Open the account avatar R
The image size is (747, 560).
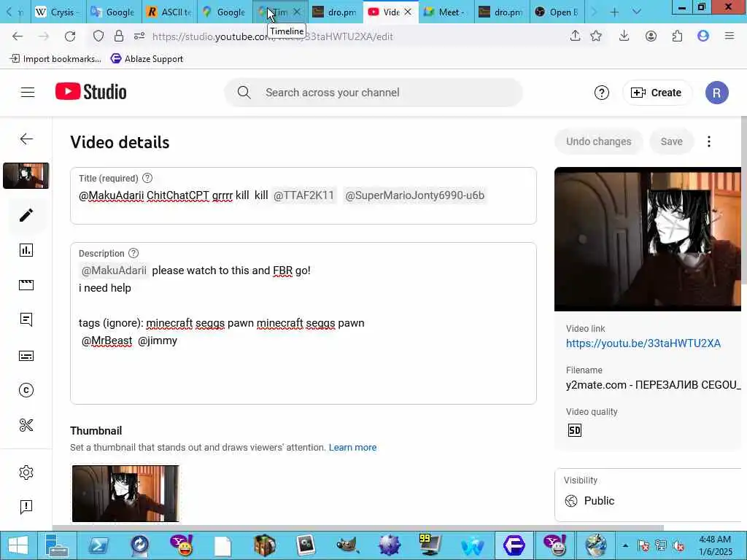coord(716,93)
